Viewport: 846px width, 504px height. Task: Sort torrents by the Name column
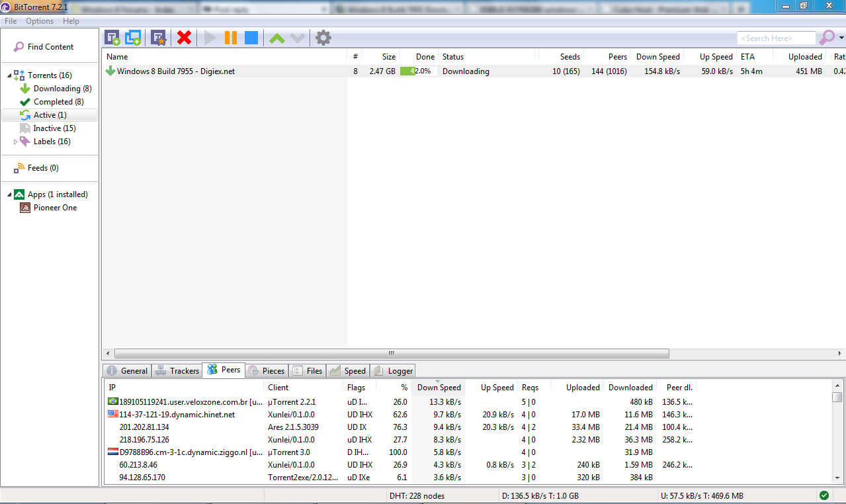[x=224, y=57]
